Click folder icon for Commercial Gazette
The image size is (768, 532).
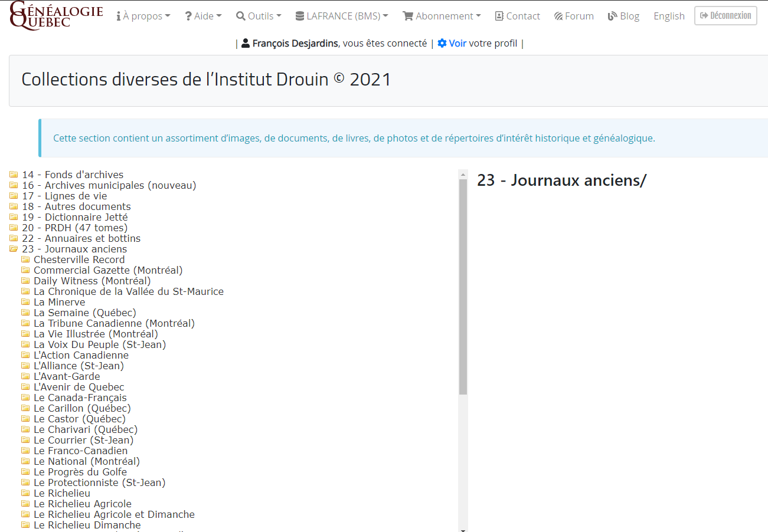(25, 270)
